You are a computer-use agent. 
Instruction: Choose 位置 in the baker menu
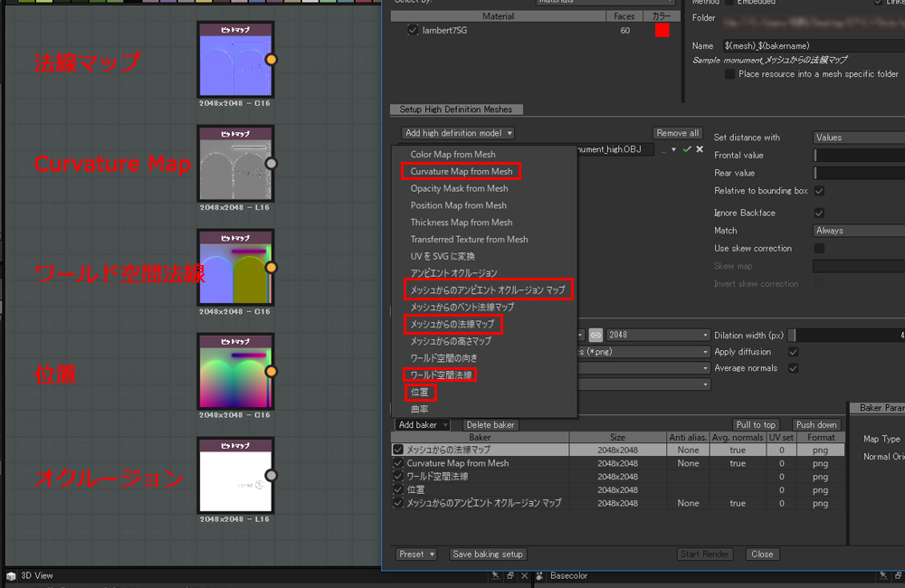click(420, 393)
